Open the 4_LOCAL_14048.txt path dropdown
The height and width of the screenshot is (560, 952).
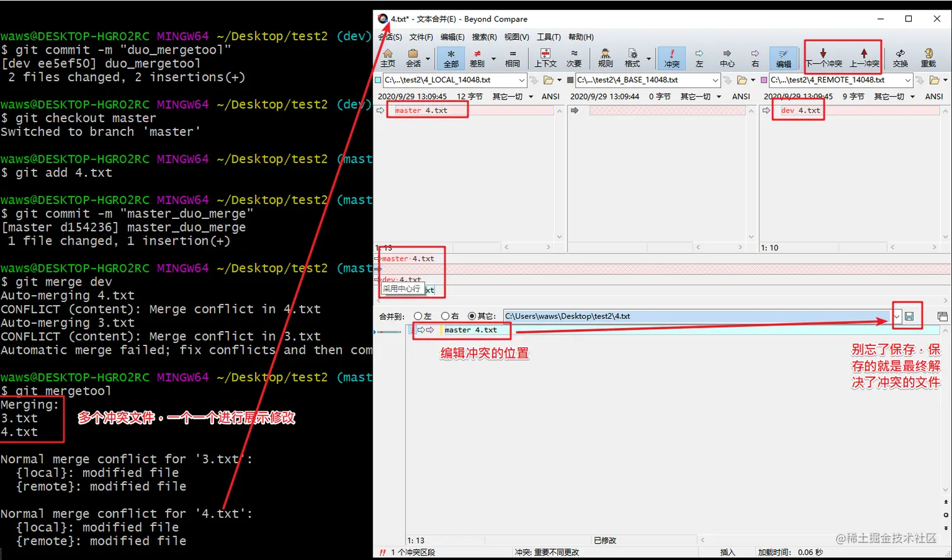(522, 80)
